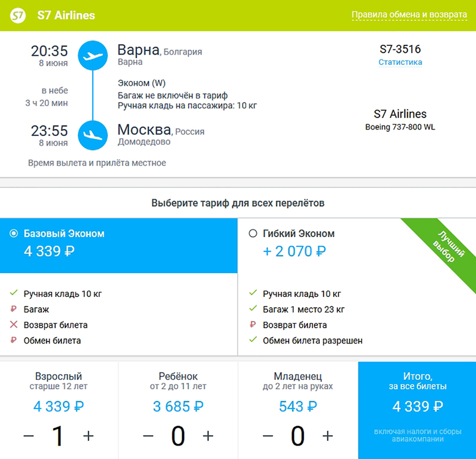
Task: Click the Итого 4 339 ₽ total amount
Action: pyautogui.click(x=418, y=406)
